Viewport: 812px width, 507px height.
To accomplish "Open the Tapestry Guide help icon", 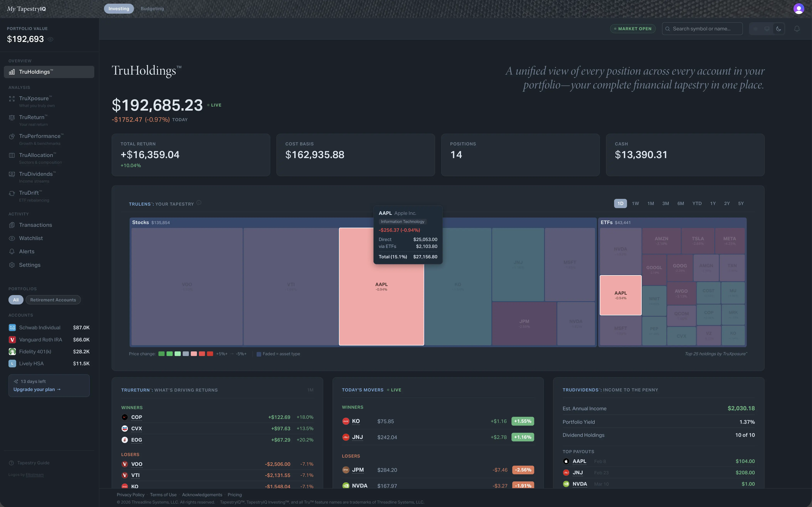I will click(11, 463).
